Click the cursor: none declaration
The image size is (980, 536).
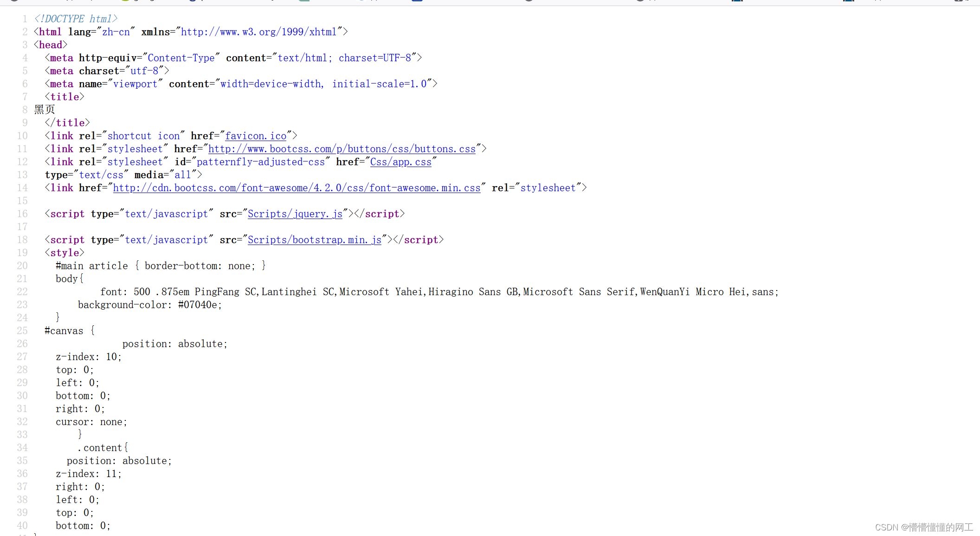point(91,422)
